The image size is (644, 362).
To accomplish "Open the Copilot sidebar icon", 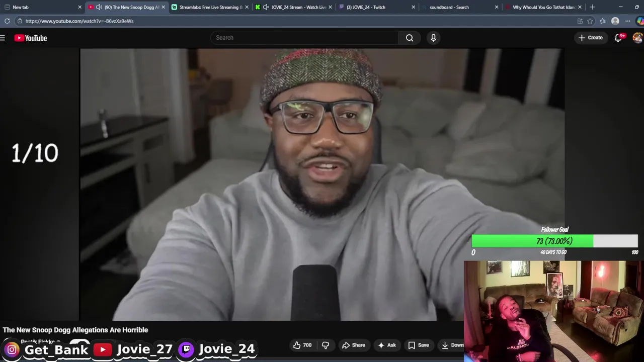I will click(640, 21).
